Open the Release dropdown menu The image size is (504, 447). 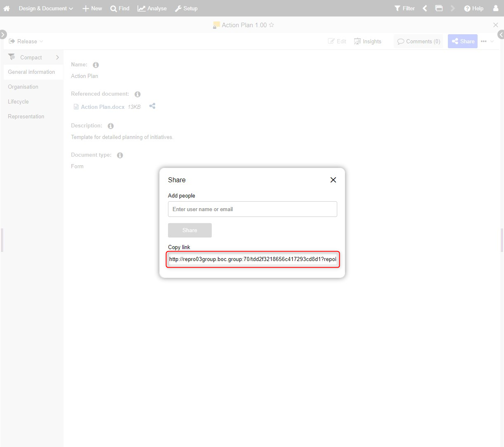[26, 41]
